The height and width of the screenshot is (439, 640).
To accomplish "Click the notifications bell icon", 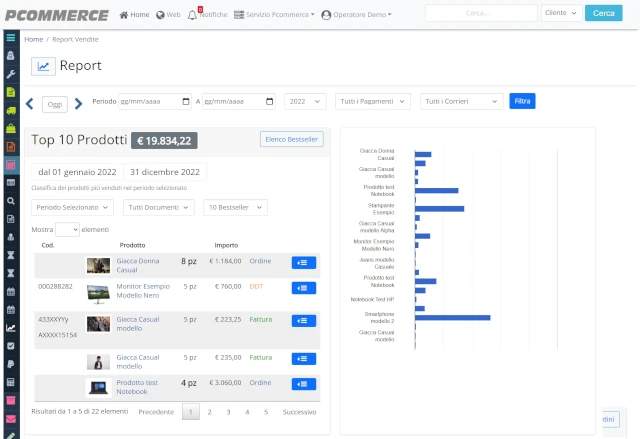I will [192, 15].
